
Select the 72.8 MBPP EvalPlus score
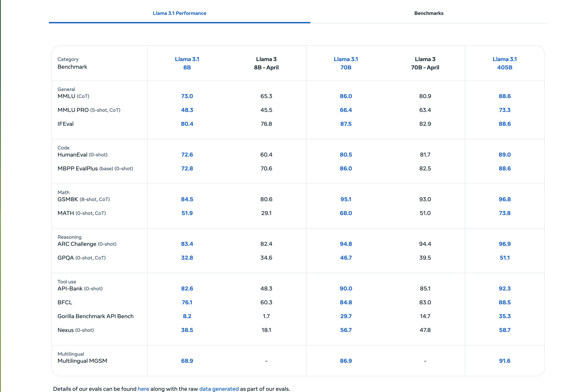tap(187, 168)
